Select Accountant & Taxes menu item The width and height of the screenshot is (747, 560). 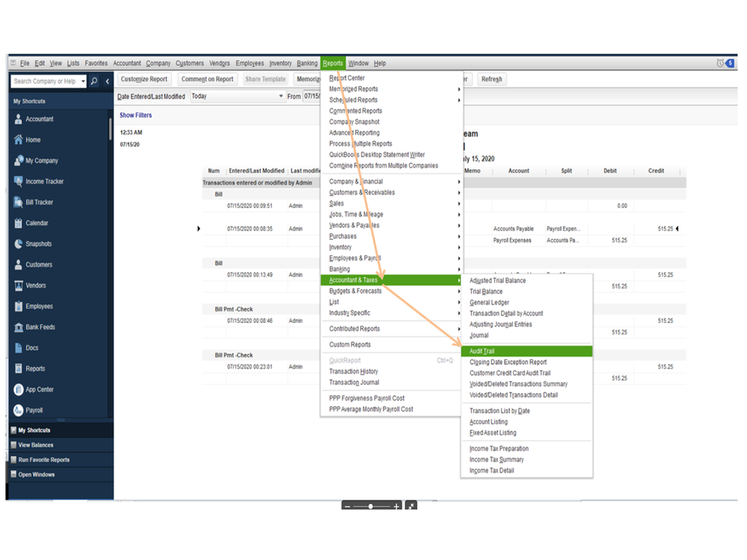[x=392, y=280]
